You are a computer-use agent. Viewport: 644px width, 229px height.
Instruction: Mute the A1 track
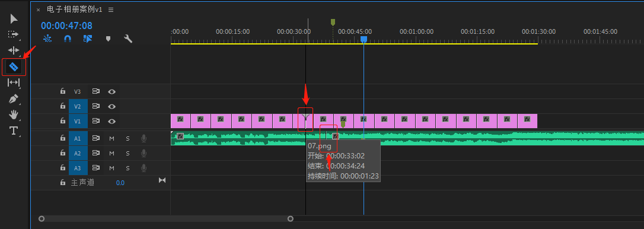click(x=111, y=139)
